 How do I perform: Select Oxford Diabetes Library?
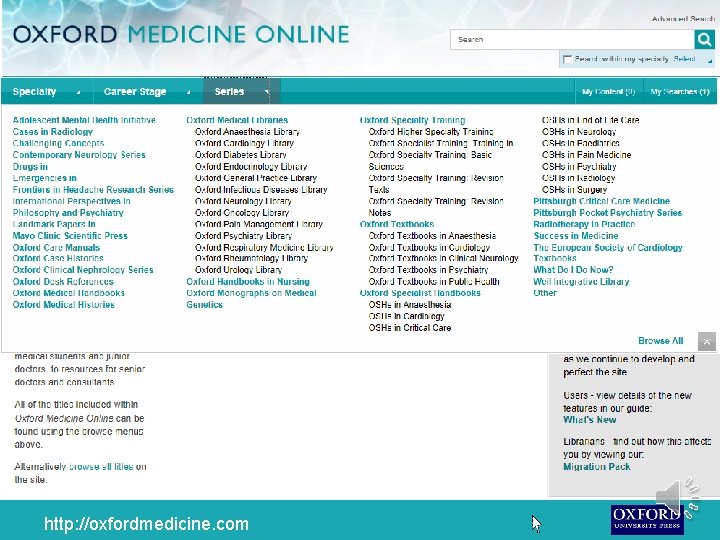(x=241, y=155)
